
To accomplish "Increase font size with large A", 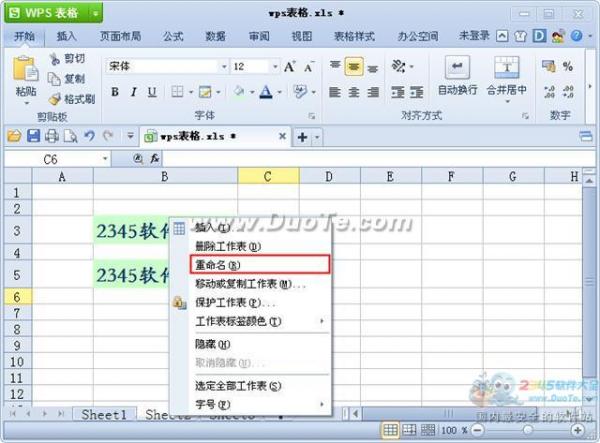I will (x=290, y=67).
